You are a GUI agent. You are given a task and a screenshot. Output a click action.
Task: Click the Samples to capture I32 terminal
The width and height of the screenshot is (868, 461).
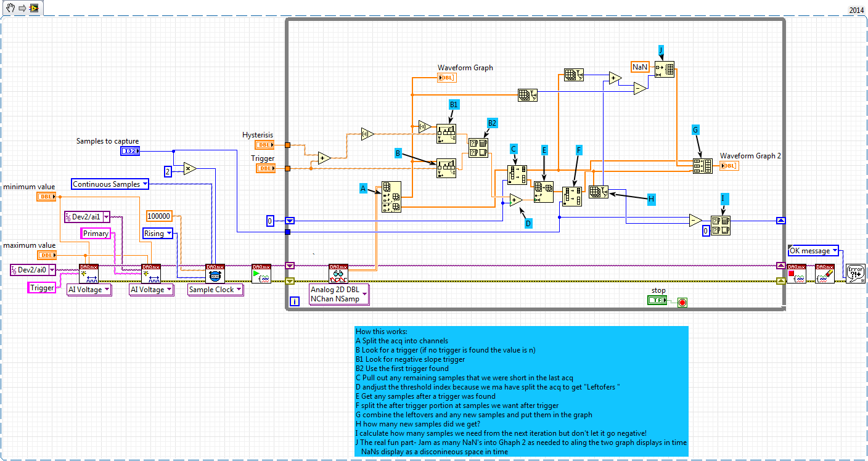click(130, 151)
